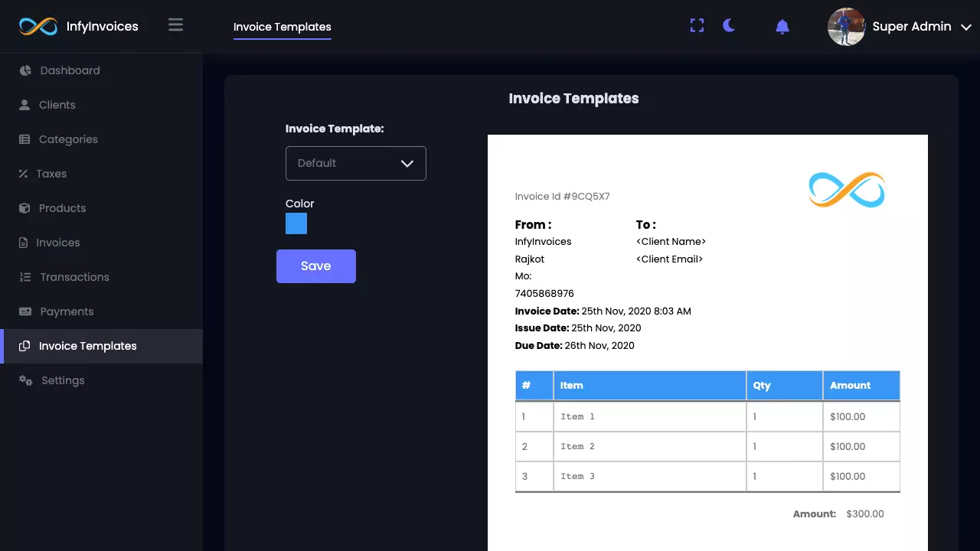The image size is (980, 551).
Task: Click the InfyInvoices infinity logo
Action: click(38, 27)
